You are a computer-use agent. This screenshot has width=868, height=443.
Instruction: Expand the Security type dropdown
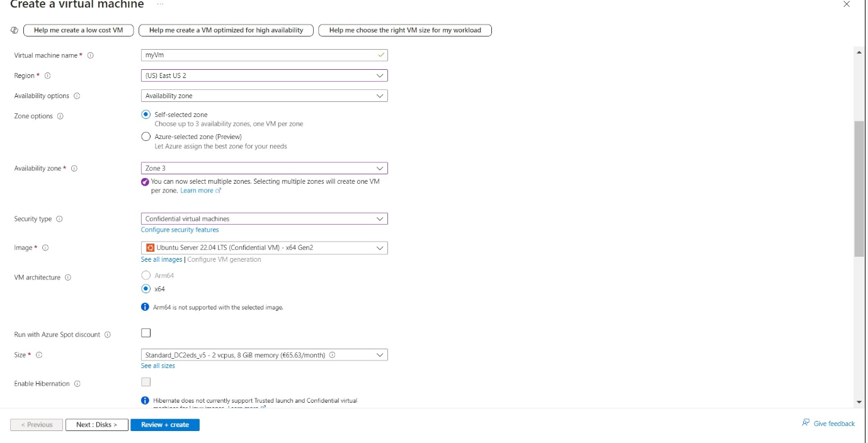tap(264, 219)
